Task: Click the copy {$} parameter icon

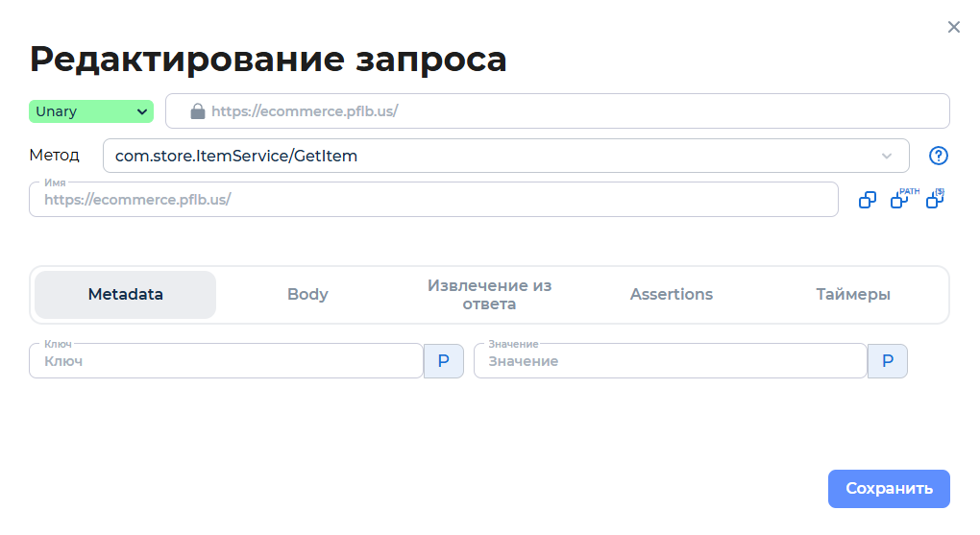Action: click(934, 200)
